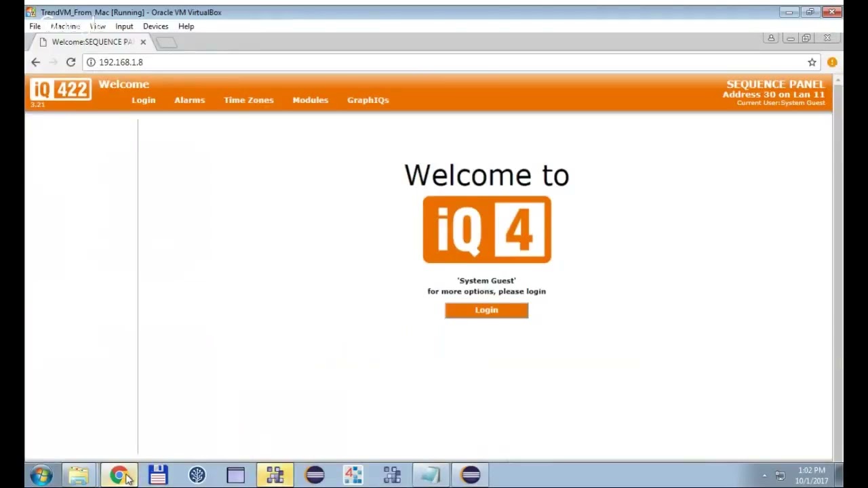Click the iQ 422 logo in the header

(60, 89)
